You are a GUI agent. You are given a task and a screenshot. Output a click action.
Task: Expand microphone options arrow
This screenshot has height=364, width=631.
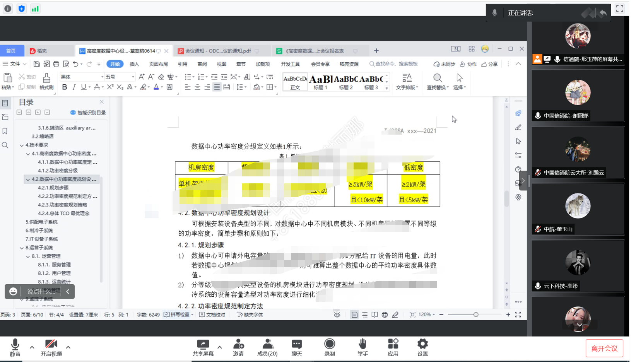pos(32,347)
